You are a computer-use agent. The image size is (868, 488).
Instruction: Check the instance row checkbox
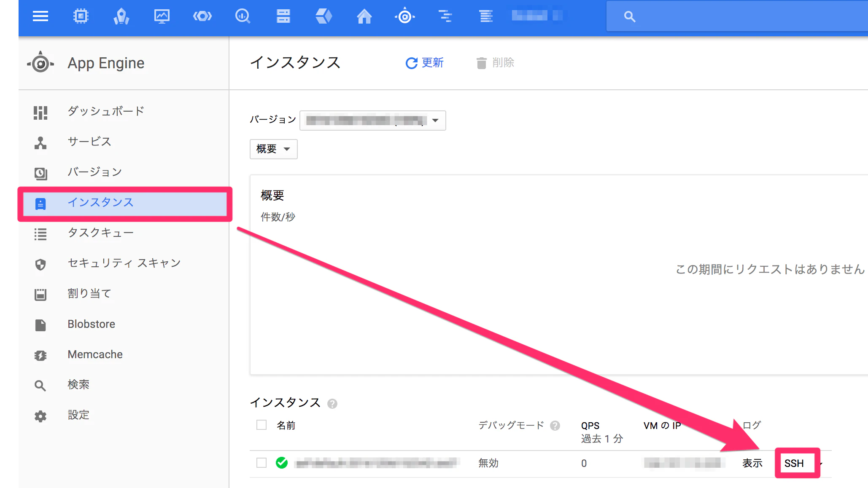click(x=261, y=462)
